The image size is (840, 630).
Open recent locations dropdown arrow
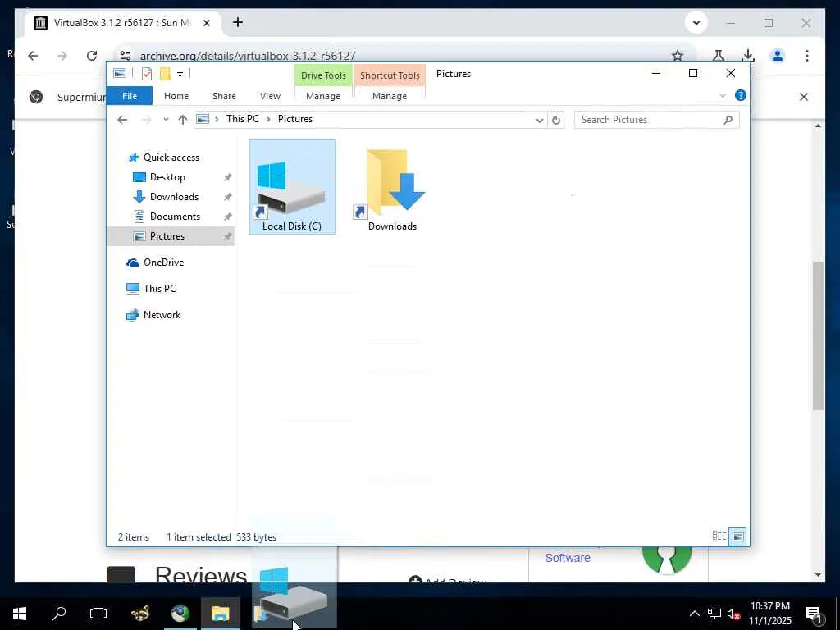point(166,120)
